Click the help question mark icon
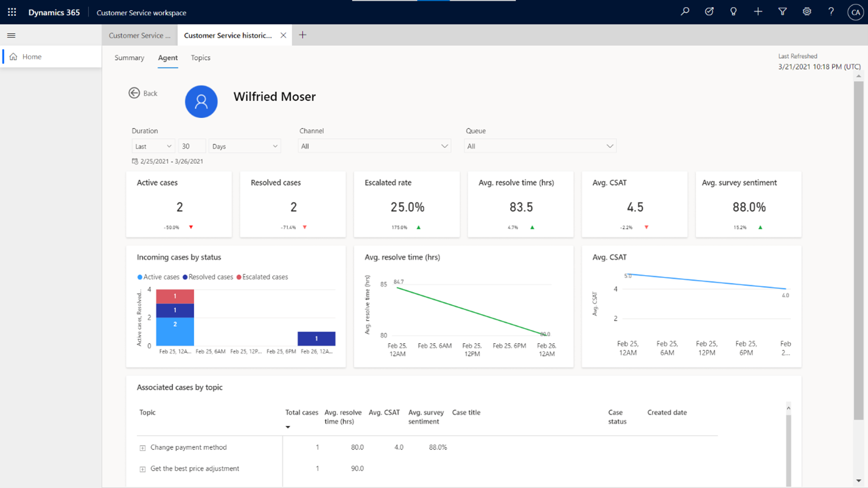This screenshot has height=488, width=868. (x=831, y=12)
